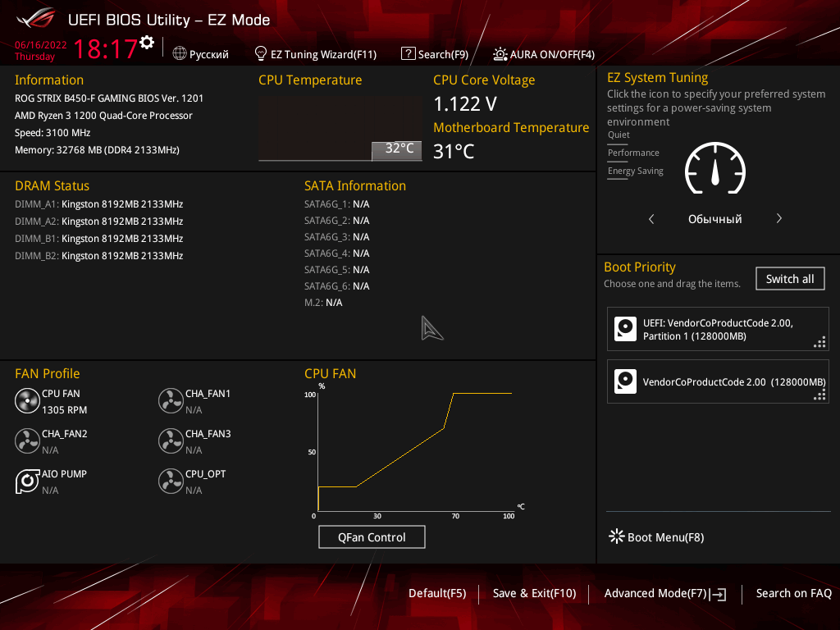Click drag handle of UEFI boot entry
The image size is (840, 630).
tap(819, 342)
